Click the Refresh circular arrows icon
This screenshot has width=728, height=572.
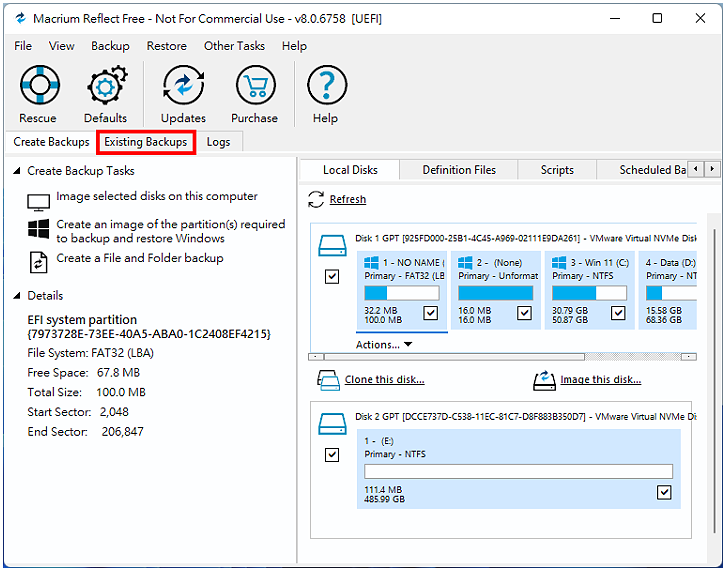pyautogui.click(x=316, y=200)
